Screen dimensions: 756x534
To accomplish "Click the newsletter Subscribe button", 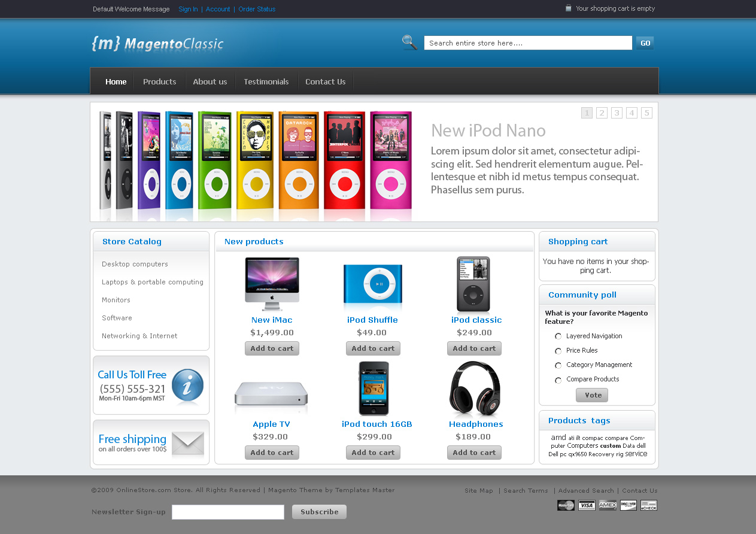I will click(319, 512).
